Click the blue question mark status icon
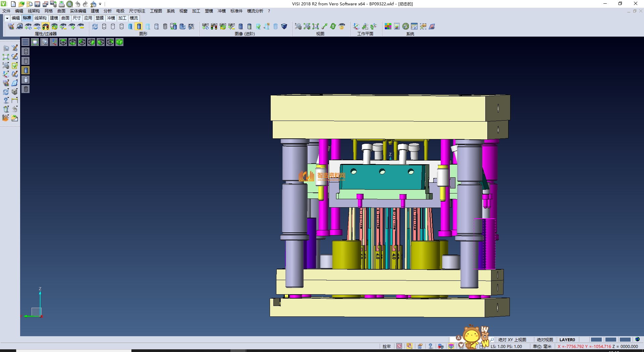 (430, 346)
